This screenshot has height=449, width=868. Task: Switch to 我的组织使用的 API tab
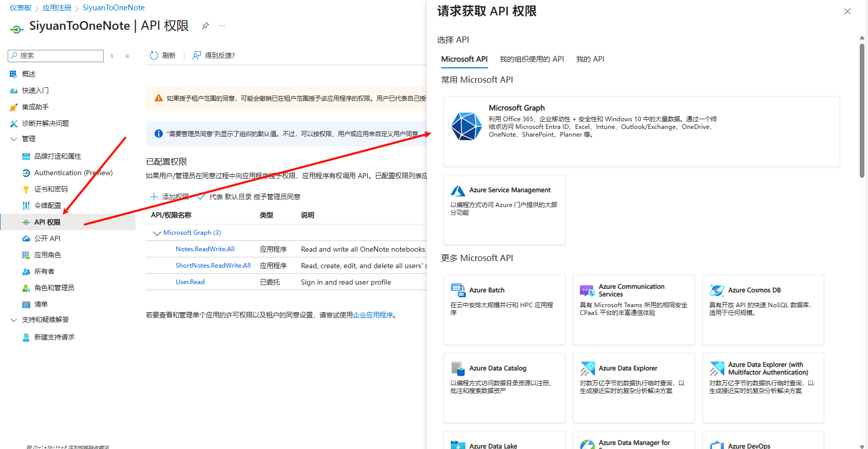pyautogui.click(x=532, y=59)
